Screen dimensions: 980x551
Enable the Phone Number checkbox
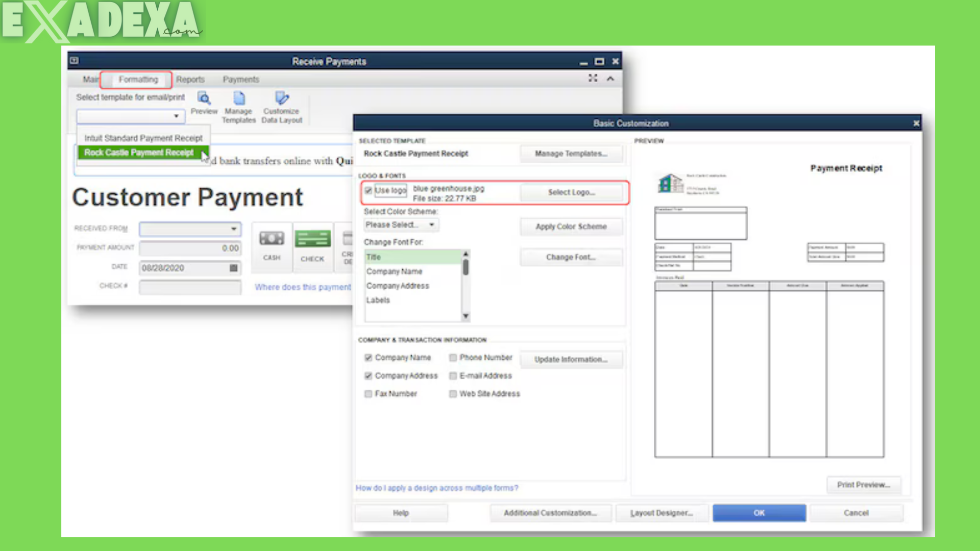pos(453,358)
